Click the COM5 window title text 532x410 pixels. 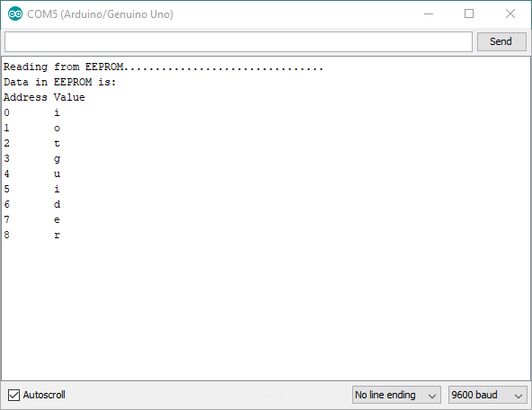pos(100,14)
